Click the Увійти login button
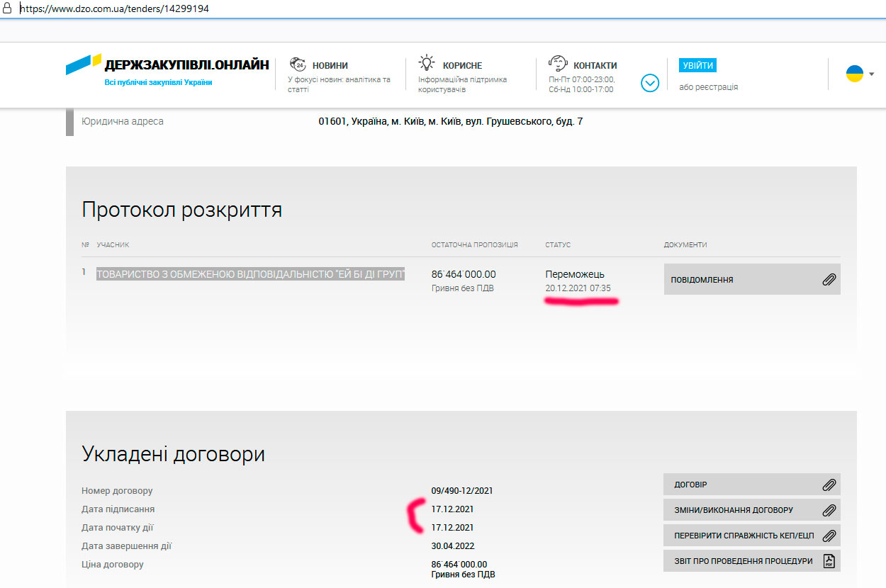The image size is (886, 588). click(x=697, y=65)
